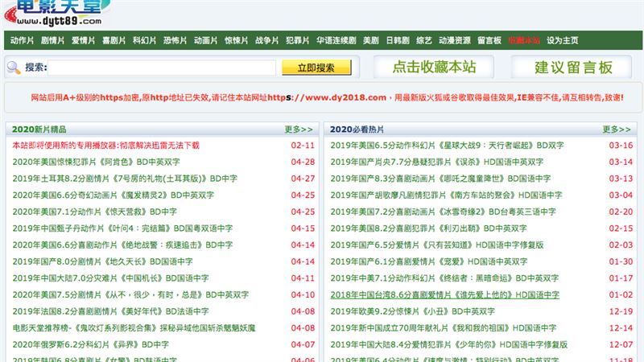Click the red https notice text

tap(327, 97)
